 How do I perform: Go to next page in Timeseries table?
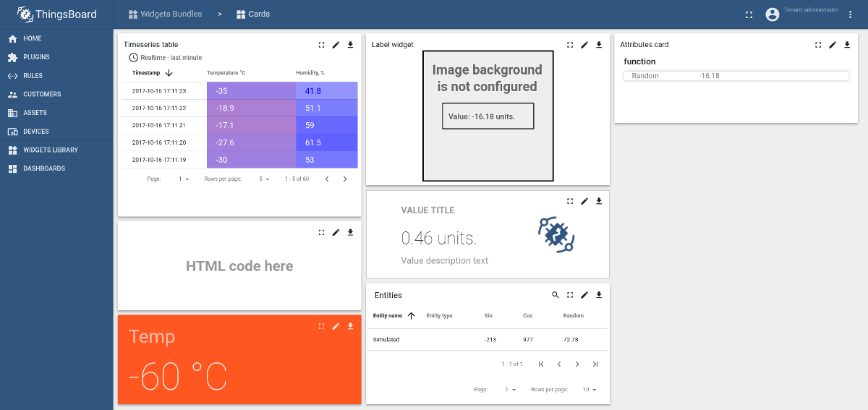pyautogui.click(x=345, y=179)
